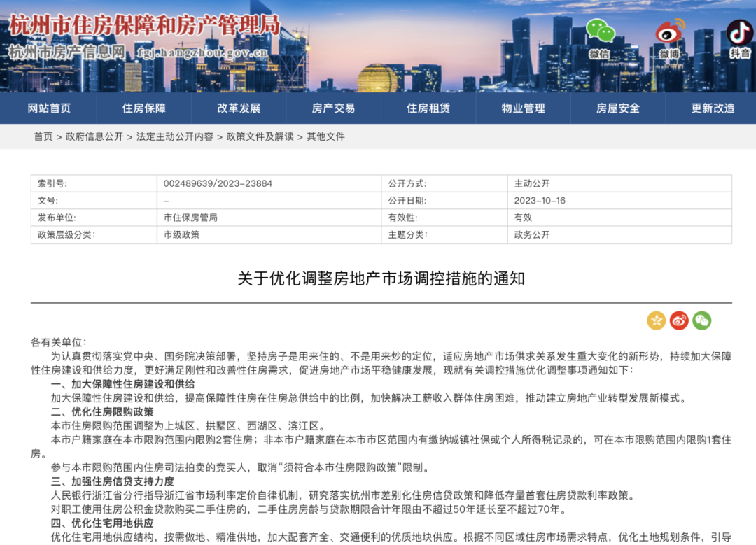Select the publish date 2023-10-16
Viewport: 756px width, 545px height.
pos(540,201)
